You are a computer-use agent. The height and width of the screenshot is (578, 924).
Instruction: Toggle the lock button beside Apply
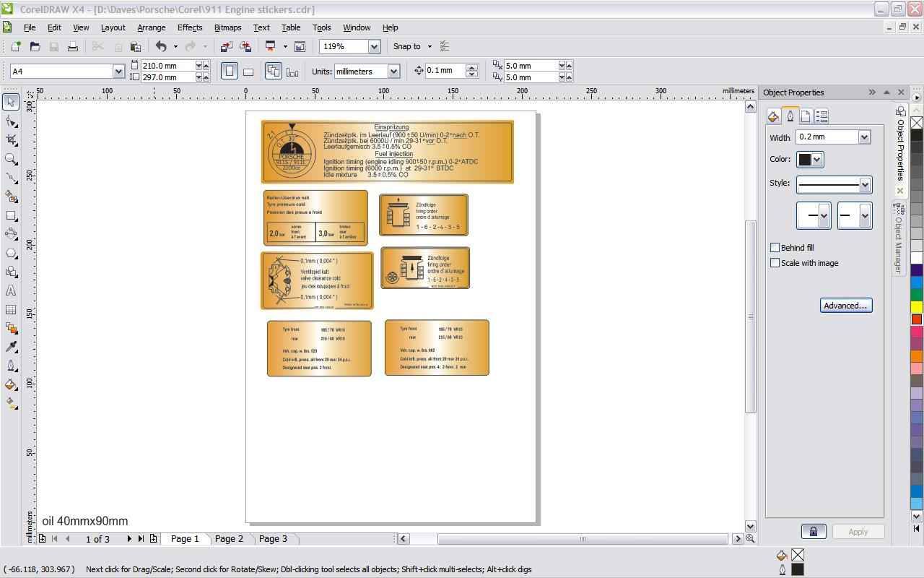click(813, 531)
